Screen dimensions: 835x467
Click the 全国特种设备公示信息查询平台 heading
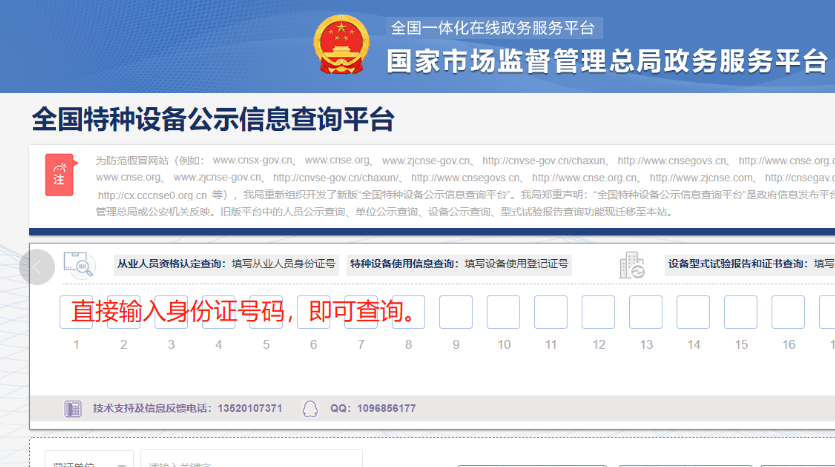[x=213, y=120]
